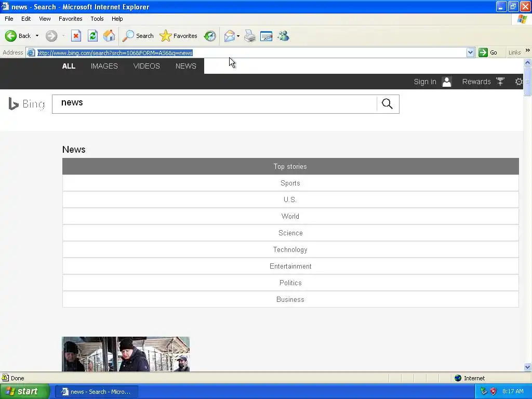
Task: Open the Tools menu
Action: tap(97, 19)
